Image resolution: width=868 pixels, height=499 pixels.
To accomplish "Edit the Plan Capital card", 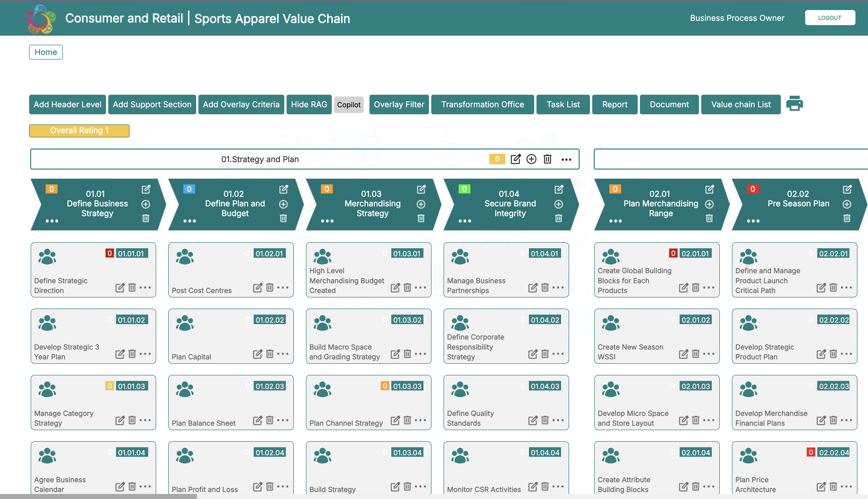I will click(258, 354).
